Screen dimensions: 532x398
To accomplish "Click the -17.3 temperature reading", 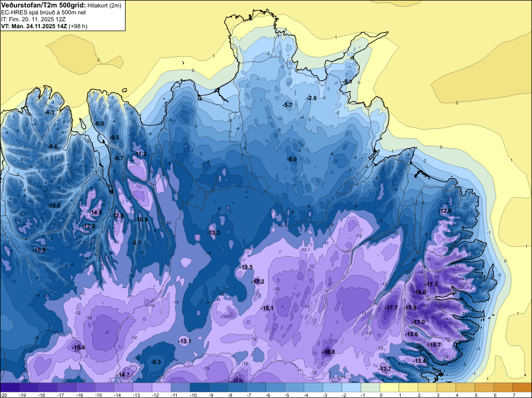I will pyautogui.click(x=431, y=284).
